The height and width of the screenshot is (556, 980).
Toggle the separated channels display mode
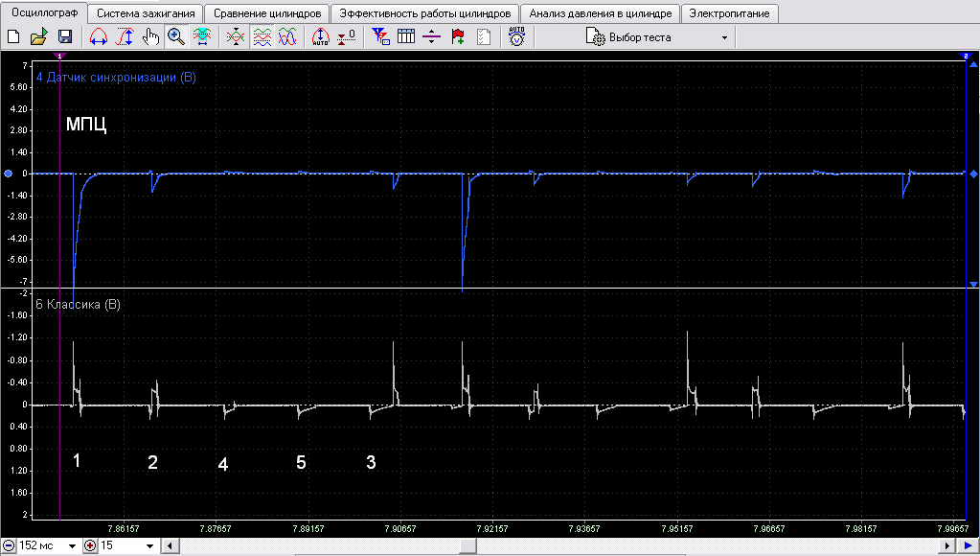click(262, 36)
